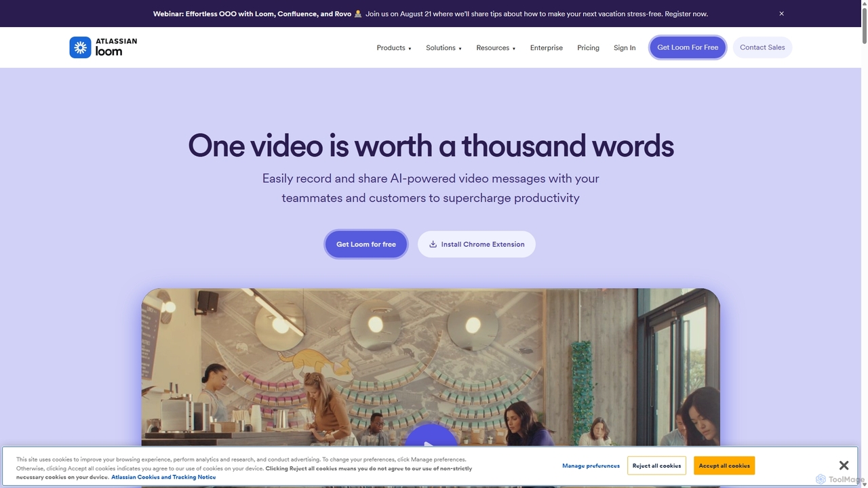Click the Atlassian Loom logo icon

[x=80, y=47]
